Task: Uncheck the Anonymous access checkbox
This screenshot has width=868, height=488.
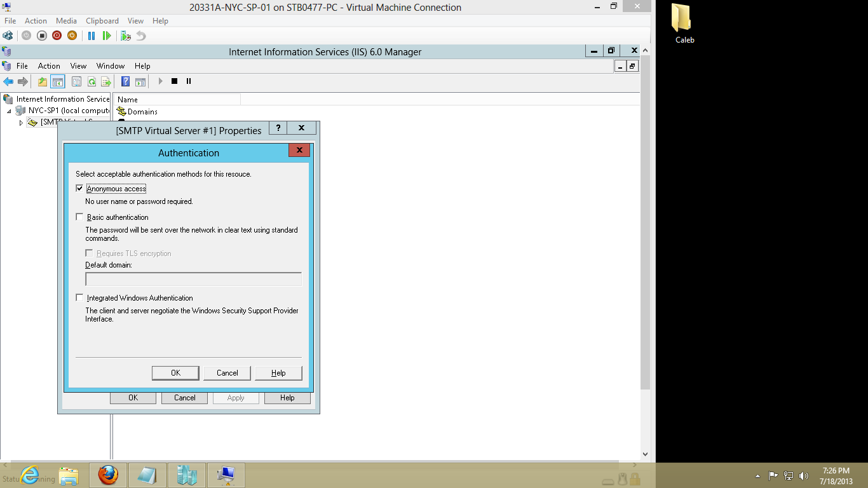Action: pyautogui.click(x=79, y=189)
